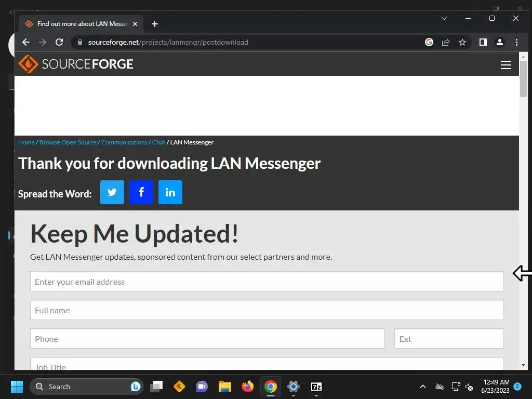Click the taskbar Search box

[x=87, y=387]
